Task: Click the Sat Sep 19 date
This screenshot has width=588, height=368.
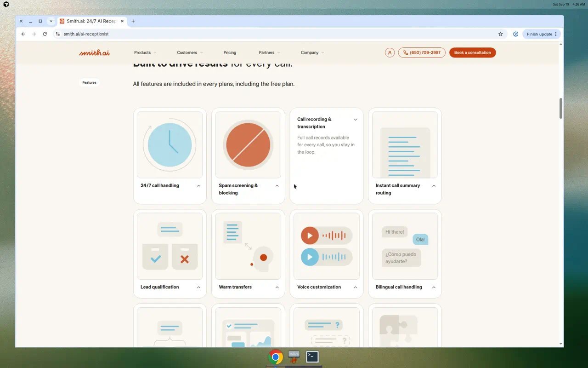Action: (x=561, y=4)
